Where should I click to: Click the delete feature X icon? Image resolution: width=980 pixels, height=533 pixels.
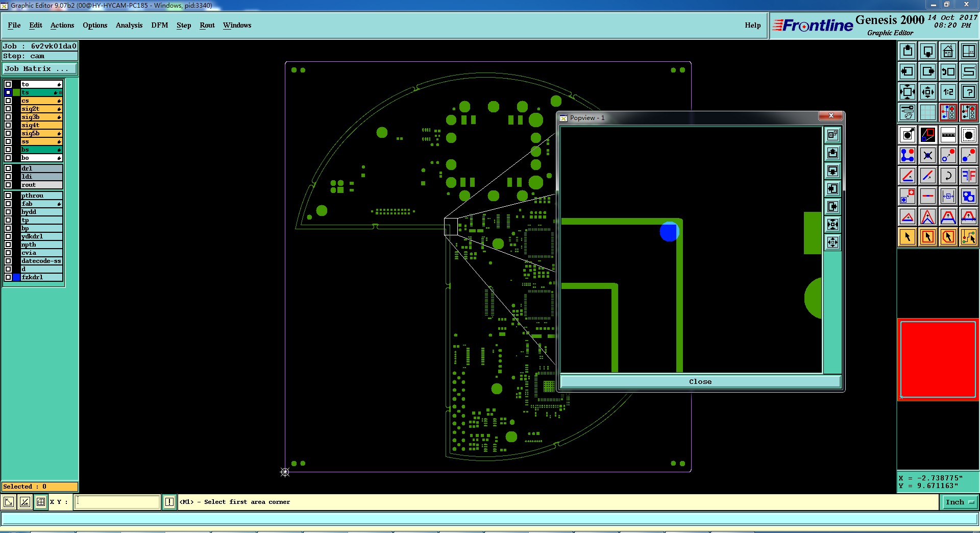coord(928,155)
